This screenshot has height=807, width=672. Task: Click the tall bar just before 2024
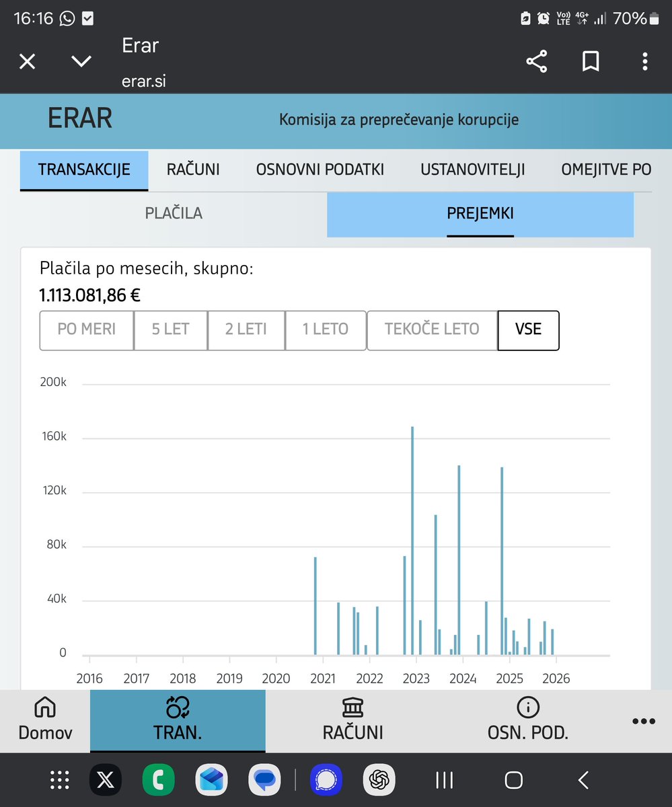(x=459, y=560)
